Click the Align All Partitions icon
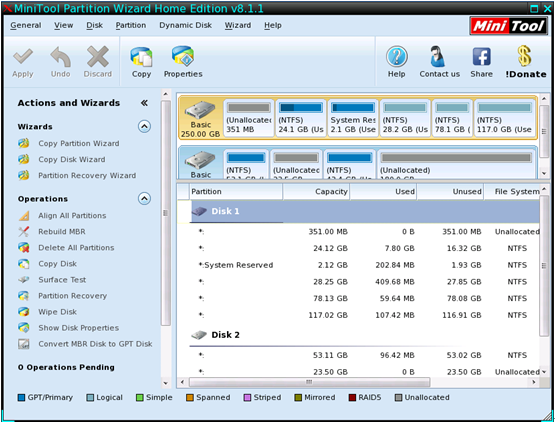This screenshot has width=555, height=423. [24, 216]
